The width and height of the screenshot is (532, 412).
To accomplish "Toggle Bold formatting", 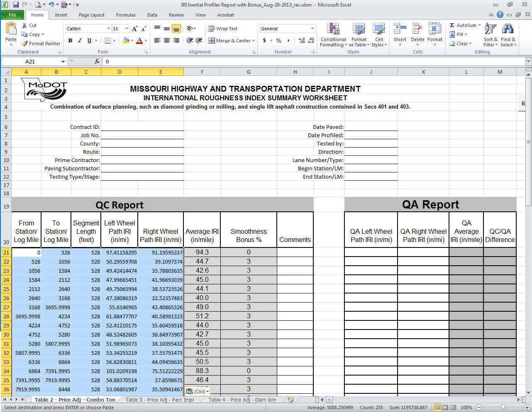I will 70,41.
